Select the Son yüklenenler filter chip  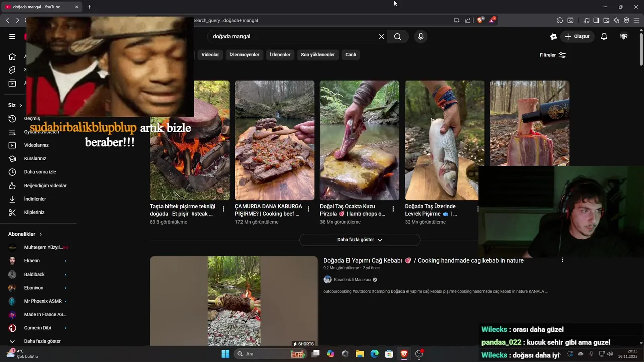point(317,54)
